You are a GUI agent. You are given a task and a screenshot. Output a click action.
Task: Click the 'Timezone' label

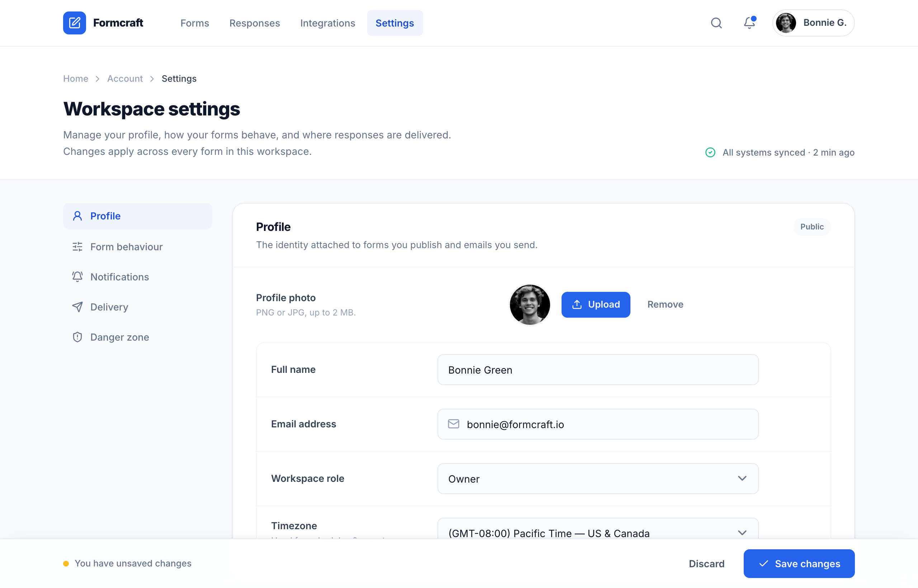(294, 526)
